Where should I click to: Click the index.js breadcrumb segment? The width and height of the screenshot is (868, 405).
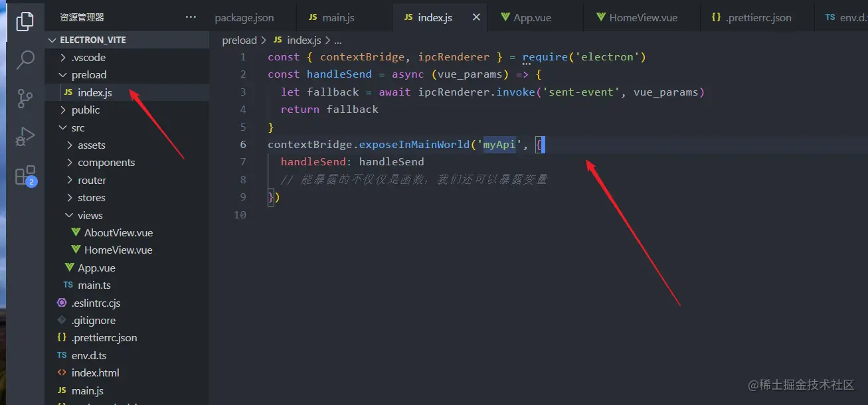(298, 40)
